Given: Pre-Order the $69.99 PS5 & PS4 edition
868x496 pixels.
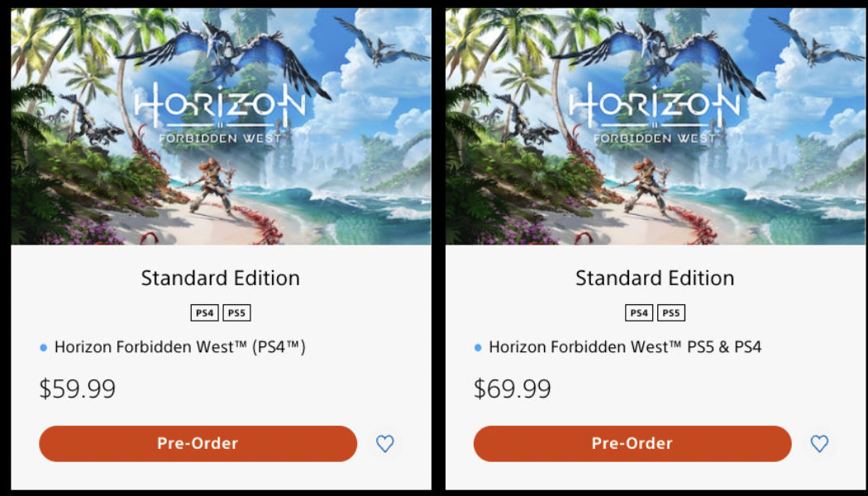Looking at the screenshot, I should (632, 443).
